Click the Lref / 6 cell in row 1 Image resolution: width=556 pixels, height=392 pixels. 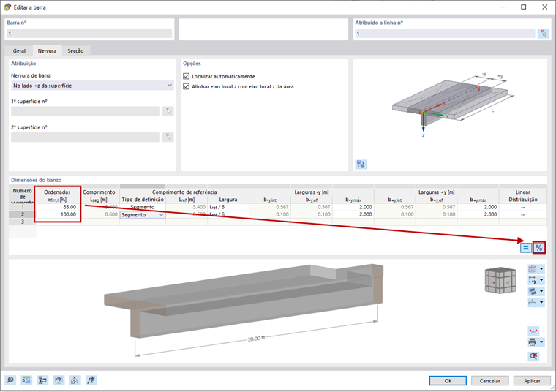228,207
